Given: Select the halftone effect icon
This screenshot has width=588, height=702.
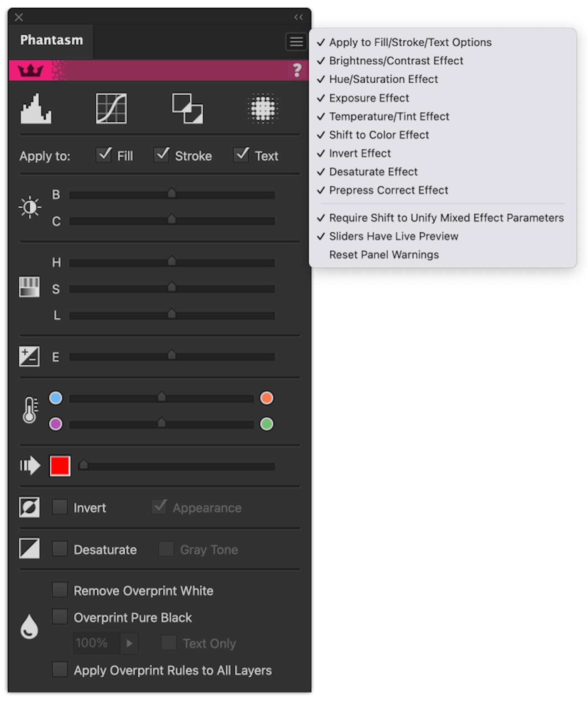Looking at the screenshot, I should [x=263, y=108].
